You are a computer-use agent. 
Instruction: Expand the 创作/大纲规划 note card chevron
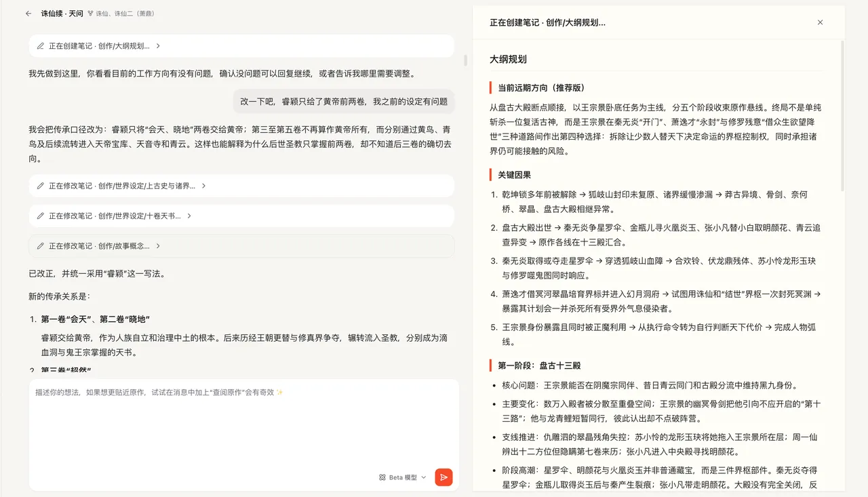pyautogui.click(x=158, y=46)
